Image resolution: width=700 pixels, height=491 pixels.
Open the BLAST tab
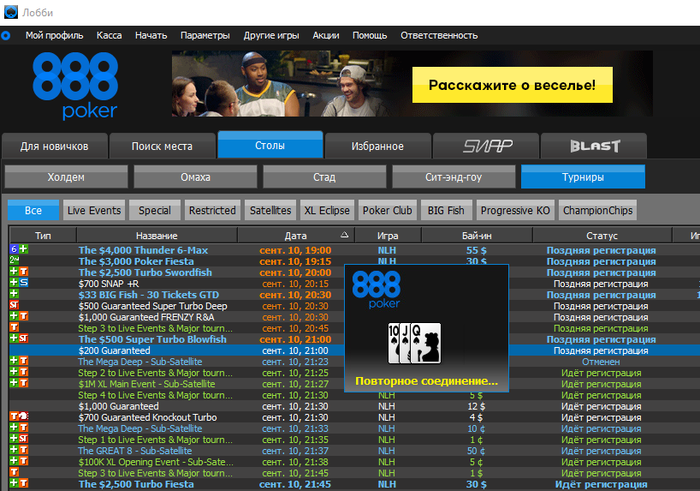594,146
